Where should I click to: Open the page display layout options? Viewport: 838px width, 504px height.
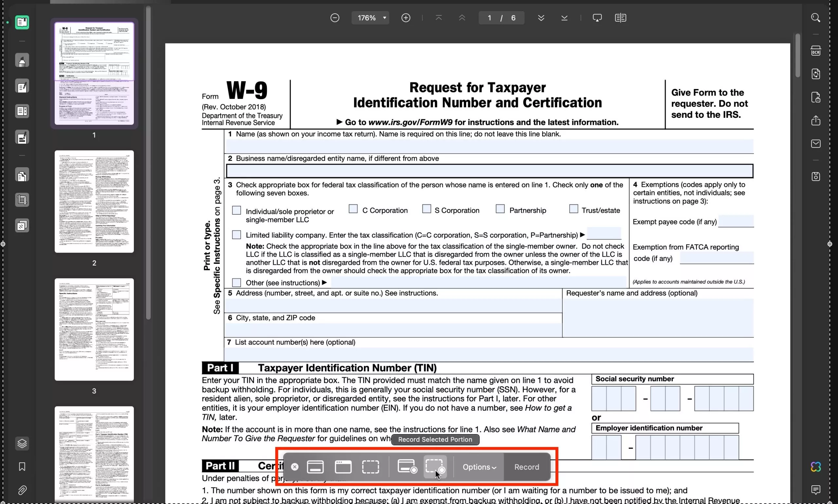point(620,18)
